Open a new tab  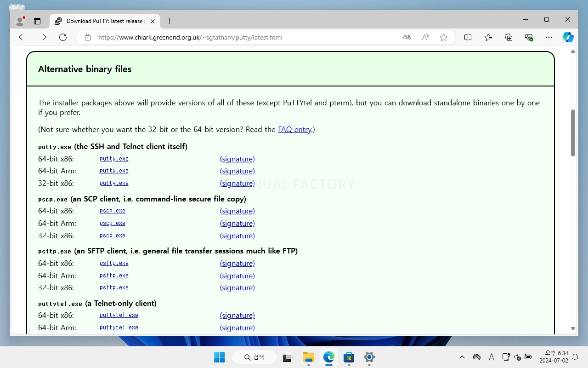170,21
